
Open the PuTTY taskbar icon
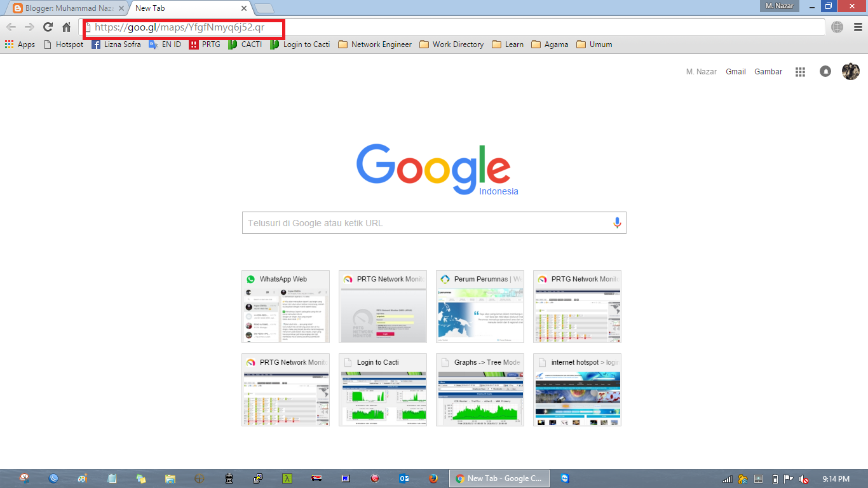258,478
